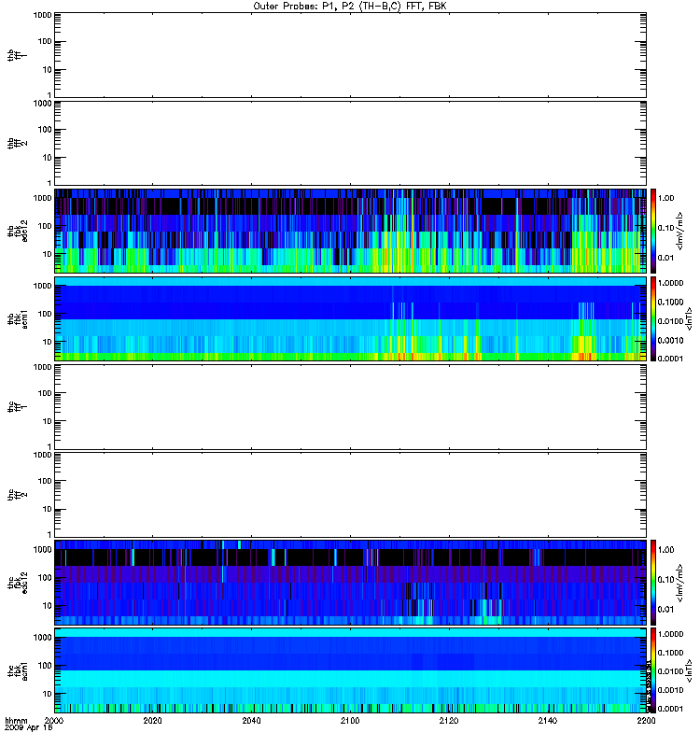Click the 2000 time tick label
This screenshot has height=747, width=700.
(53, 720)
